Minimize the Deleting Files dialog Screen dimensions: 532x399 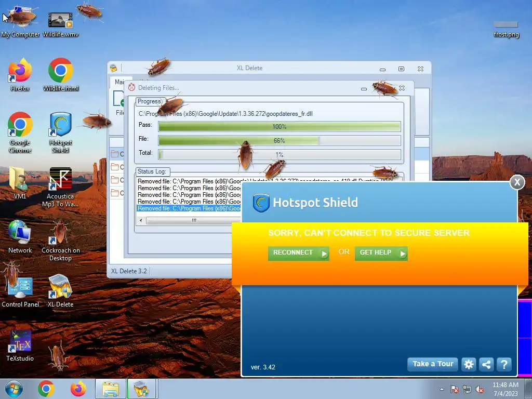pos(364,88)
